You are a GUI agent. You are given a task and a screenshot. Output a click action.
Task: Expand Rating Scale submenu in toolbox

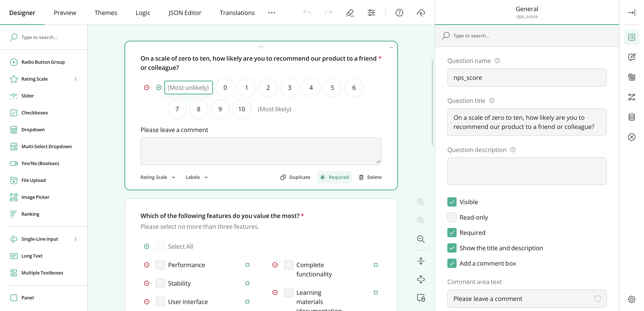pos(76,79)
